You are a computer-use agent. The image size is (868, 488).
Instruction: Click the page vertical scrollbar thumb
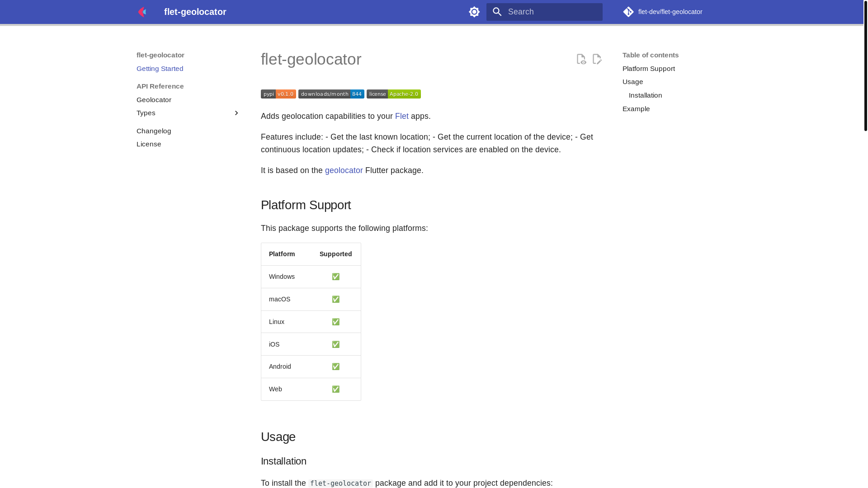coord(865,66)
